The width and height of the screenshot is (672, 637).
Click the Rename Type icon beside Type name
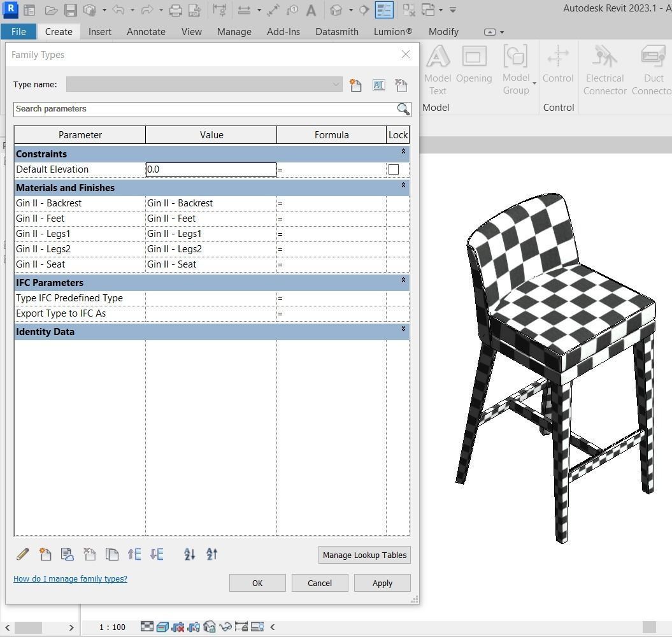click(378, 85)
